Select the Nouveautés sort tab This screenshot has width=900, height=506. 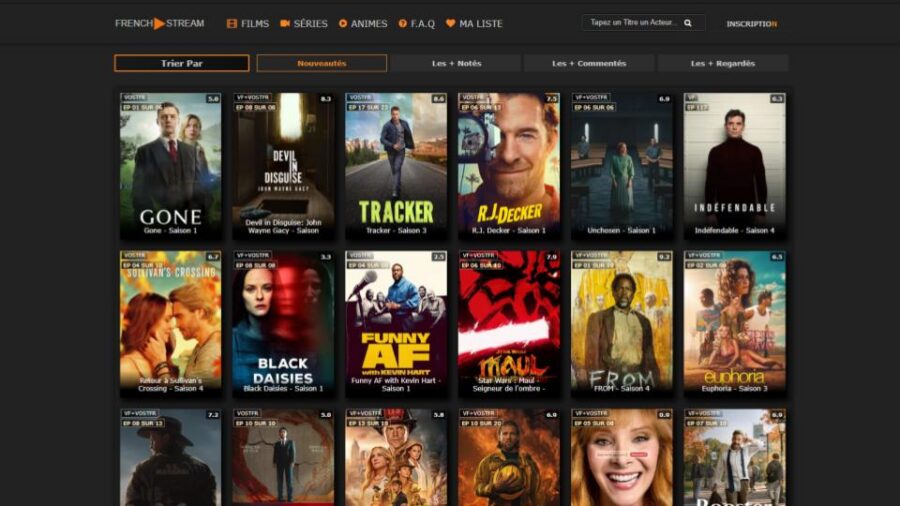pyautogui.click(x=321, y=63)
